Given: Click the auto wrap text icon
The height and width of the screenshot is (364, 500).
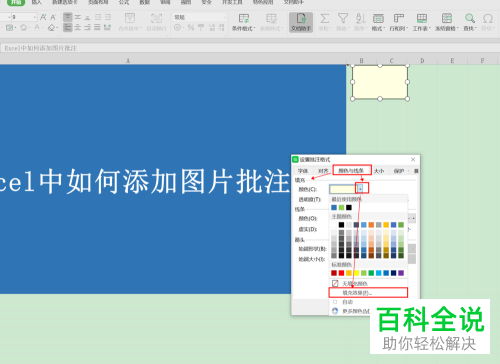Looking at the screenshot, I should [x=156, y=18].
